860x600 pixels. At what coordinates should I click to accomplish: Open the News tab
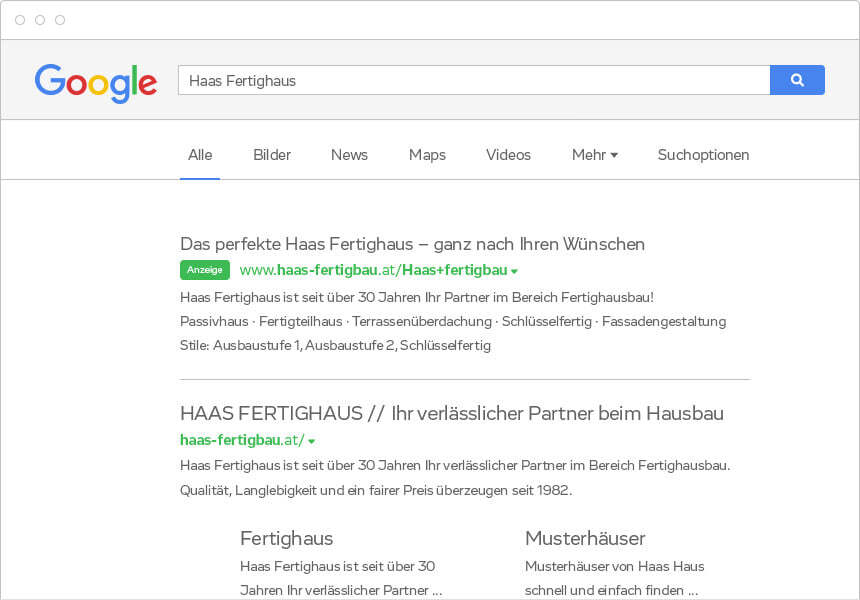[x=349, y=155]
